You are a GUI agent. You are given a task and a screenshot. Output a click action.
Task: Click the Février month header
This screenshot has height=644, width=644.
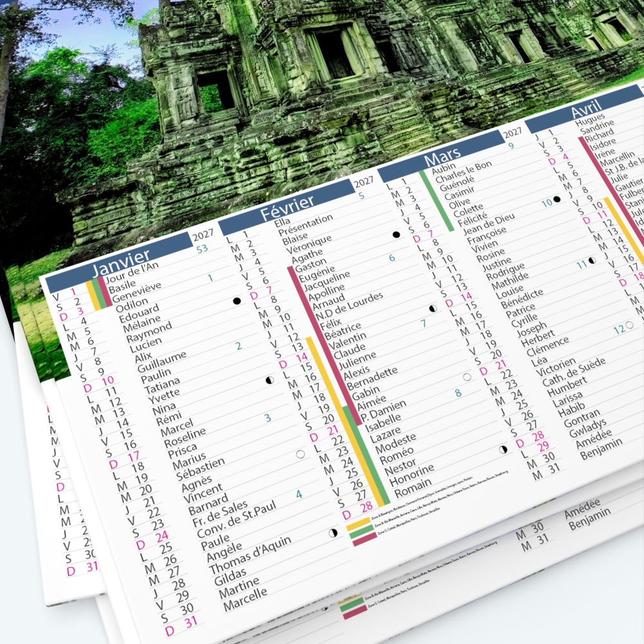287,207
